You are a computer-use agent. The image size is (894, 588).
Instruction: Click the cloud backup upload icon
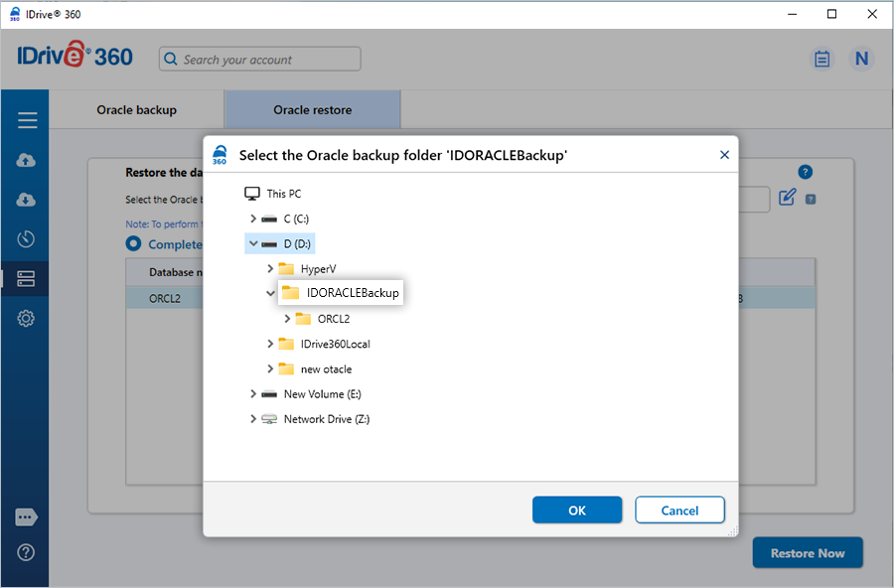(27, 160)
